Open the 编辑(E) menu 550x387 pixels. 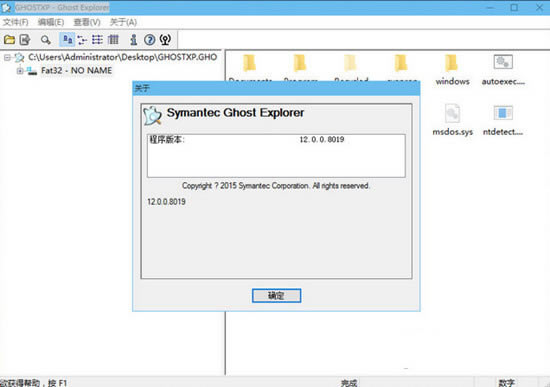point(51,22)
